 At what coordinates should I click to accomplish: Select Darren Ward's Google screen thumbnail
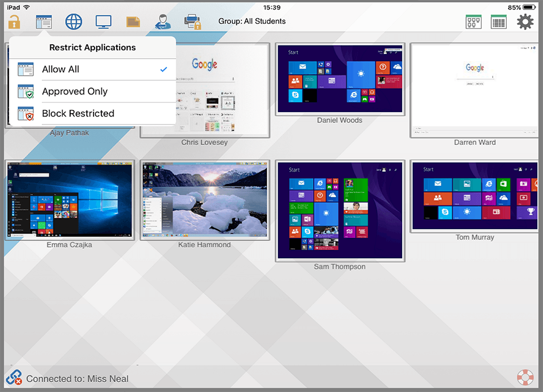coord(475,89)
